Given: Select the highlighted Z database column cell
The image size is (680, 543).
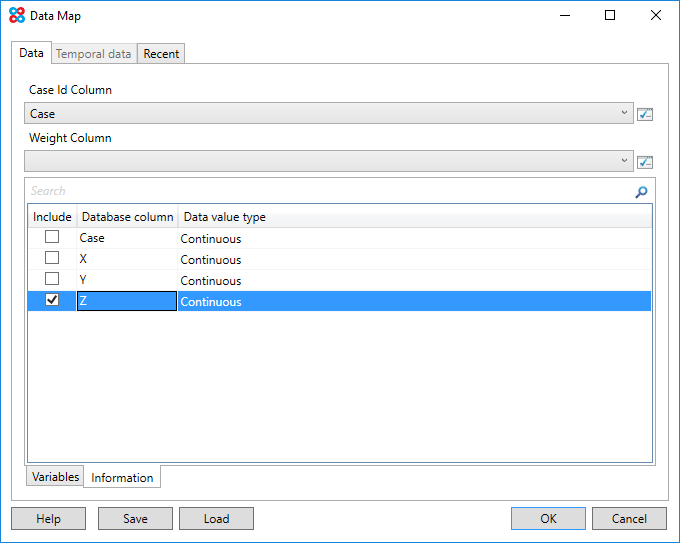Looking at the screenshot, I should tap(127, 301).
